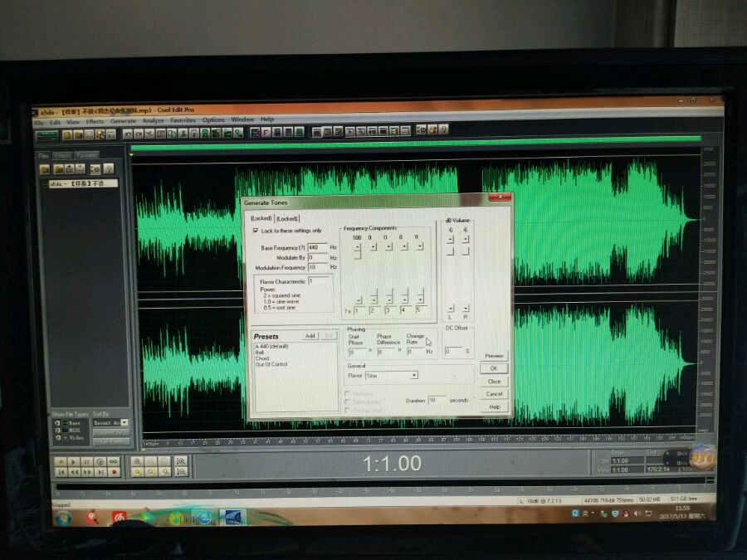Click the Cancel button
This screenshot has width=747, height=560.
click(x=494, y=394)
